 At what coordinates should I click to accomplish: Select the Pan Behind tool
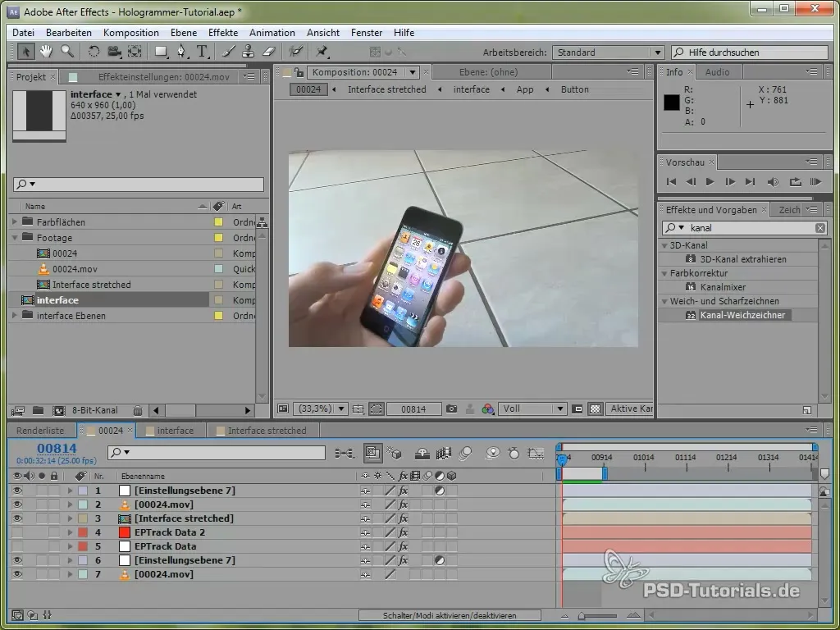pyautogui.click(x=135, y=52)
